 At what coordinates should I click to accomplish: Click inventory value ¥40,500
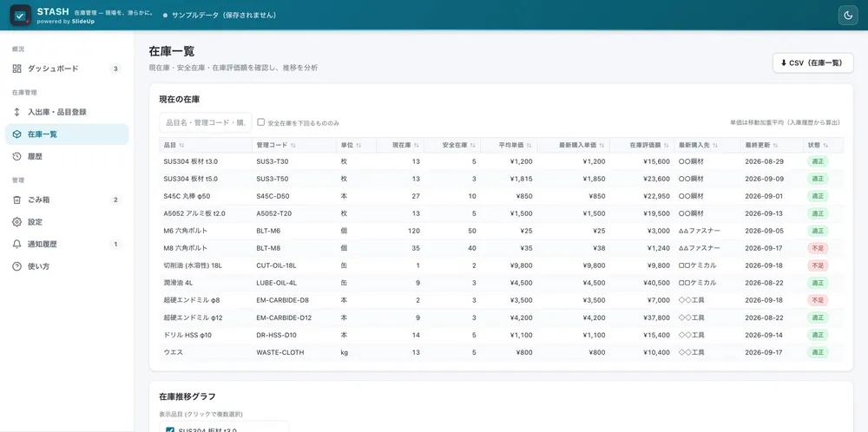656,283
